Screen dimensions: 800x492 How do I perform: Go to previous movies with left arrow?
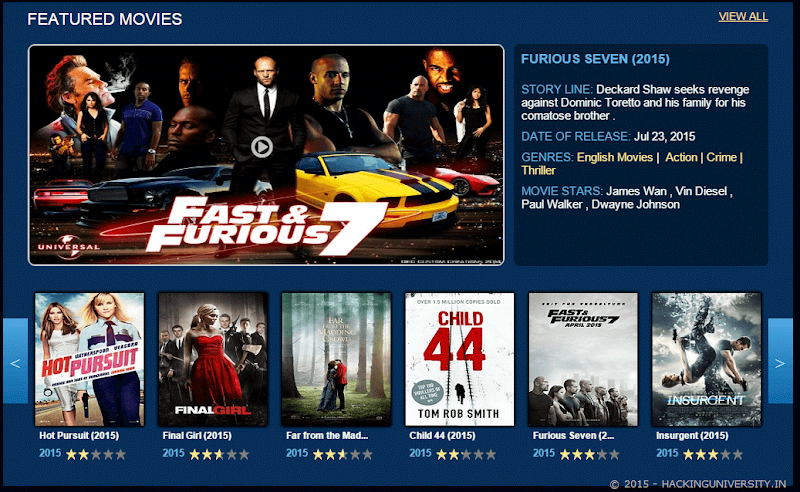(15, 361)
